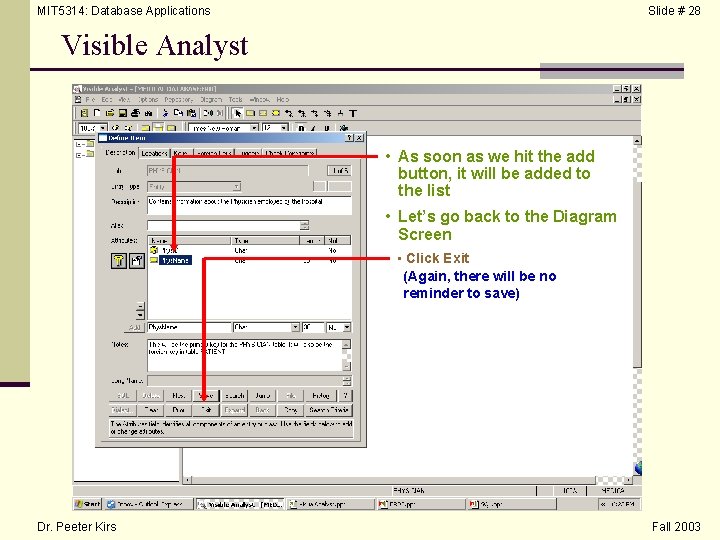Click the binoculars Find toolbar icon

[x=148, y=113]
